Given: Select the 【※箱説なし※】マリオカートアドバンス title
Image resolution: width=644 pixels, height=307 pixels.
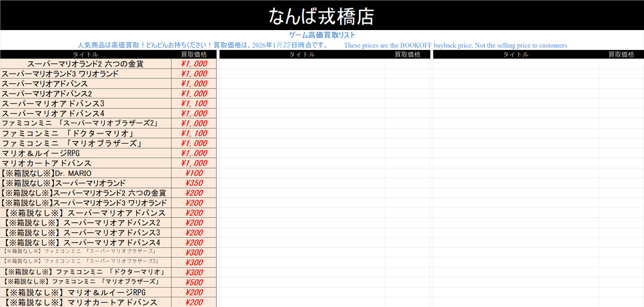Looking at the screenshot, I should pos(86,303).
